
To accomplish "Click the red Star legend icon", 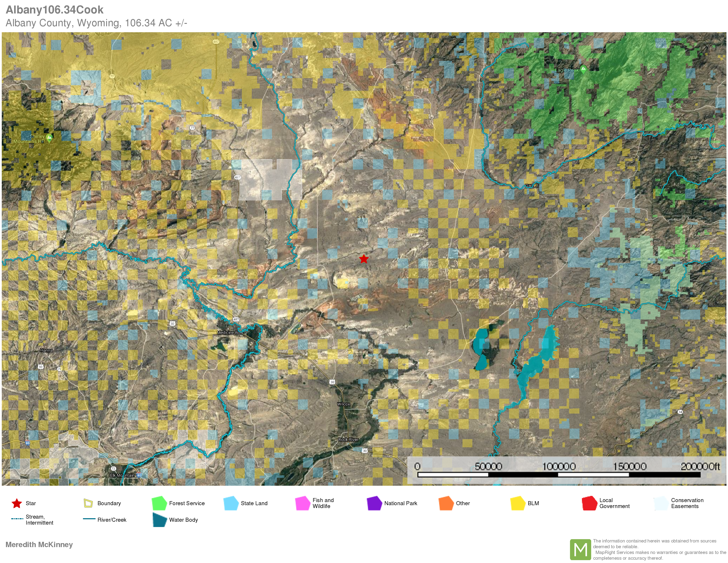I will click(17, 503).
